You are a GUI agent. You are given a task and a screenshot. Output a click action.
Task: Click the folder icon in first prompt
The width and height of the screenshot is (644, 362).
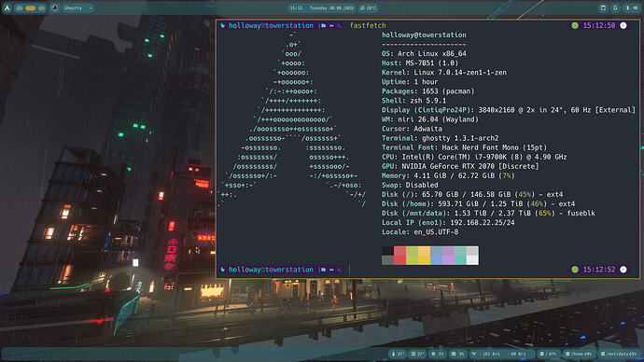pyautogui.click(x=323, y=25)
